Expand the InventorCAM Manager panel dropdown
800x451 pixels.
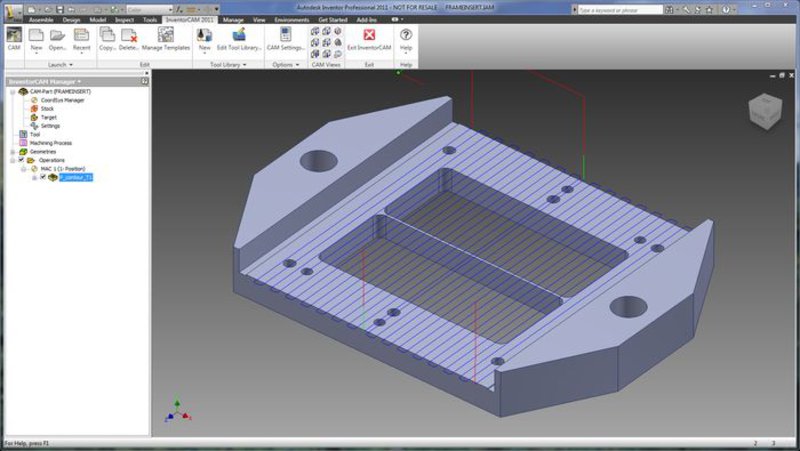[x=79, y=81]
